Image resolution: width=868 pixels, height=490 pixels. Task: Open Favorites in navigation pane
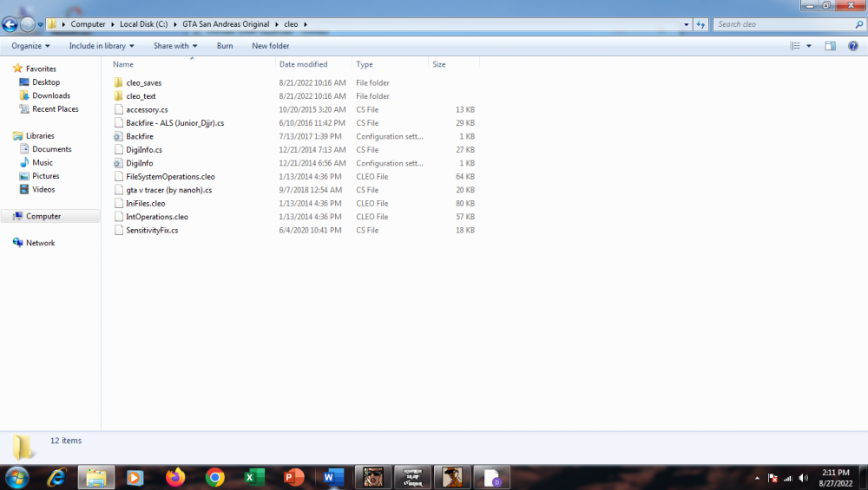pyautogui.click(x=41, y=69)
